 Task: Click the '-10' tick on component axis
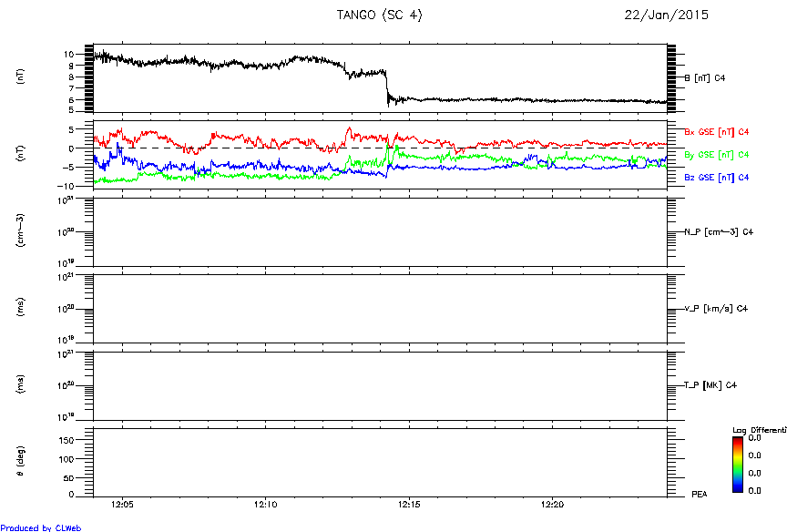(x=66, y=186)
